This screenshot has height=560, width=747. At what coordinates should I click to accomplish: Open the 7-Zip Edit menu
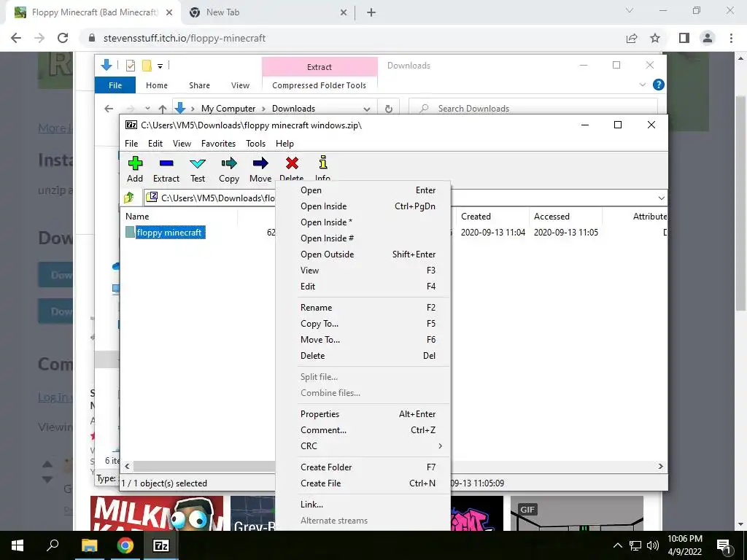(x=155, y=144)
